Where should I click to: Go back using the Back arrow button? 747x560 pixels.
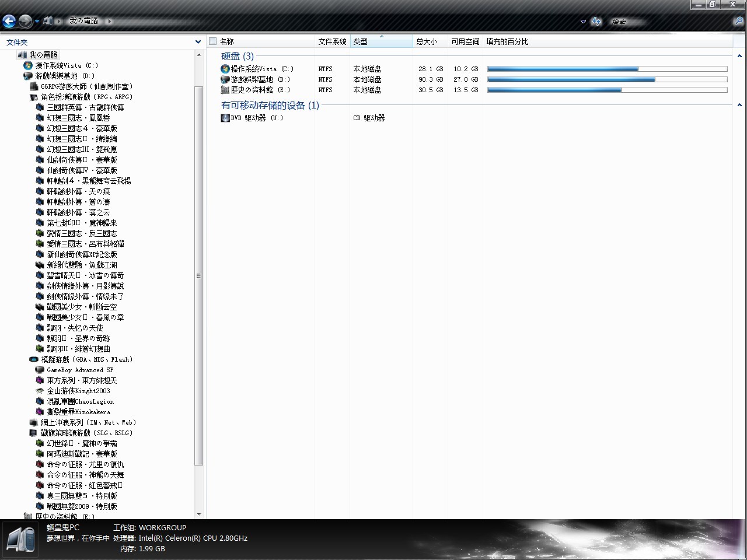coord(9,22)
